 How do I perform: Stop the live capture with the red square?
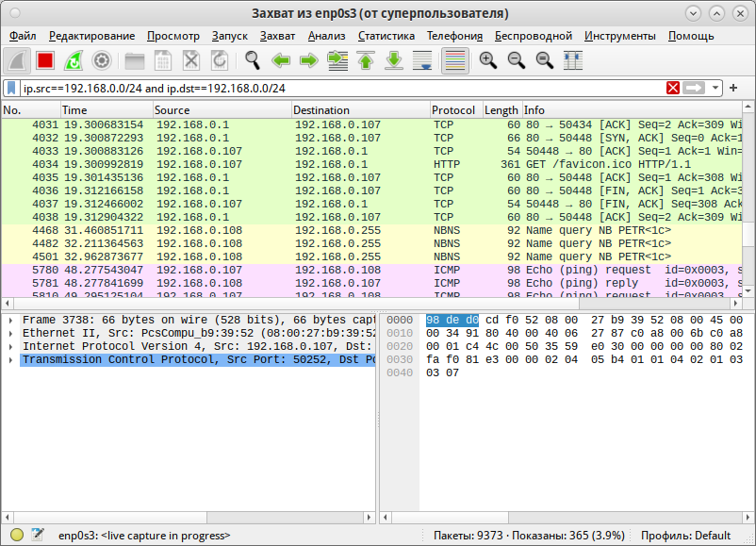[x=45, y=60]
